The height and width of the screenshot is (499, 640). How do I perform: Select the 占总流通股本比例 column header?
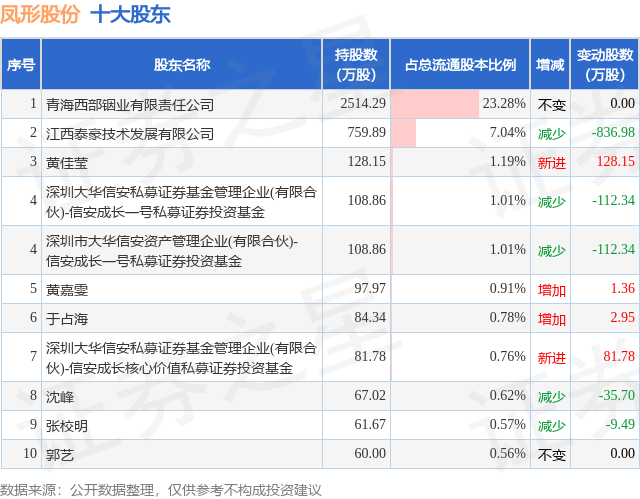(460, 64)
